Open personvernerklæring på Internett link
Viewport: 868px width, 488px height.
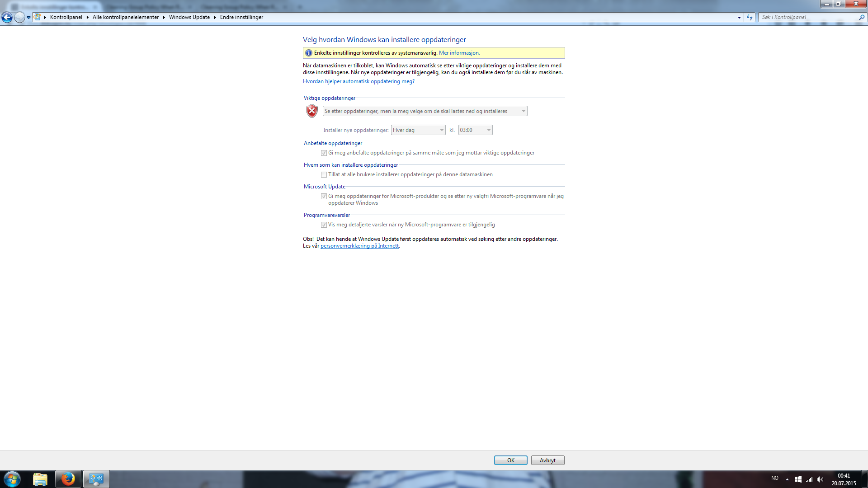point(359,246)
